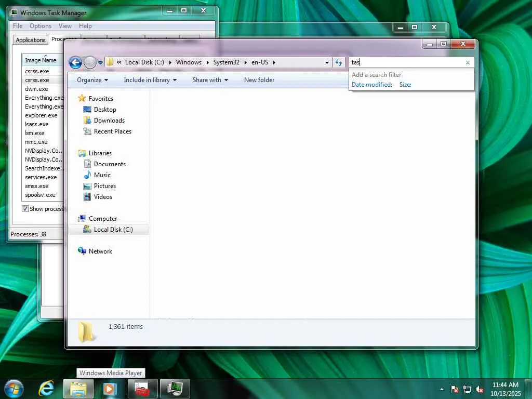Select Favorites in navigation pane
This screenshot has width=532, height=399.
(101, 99)
